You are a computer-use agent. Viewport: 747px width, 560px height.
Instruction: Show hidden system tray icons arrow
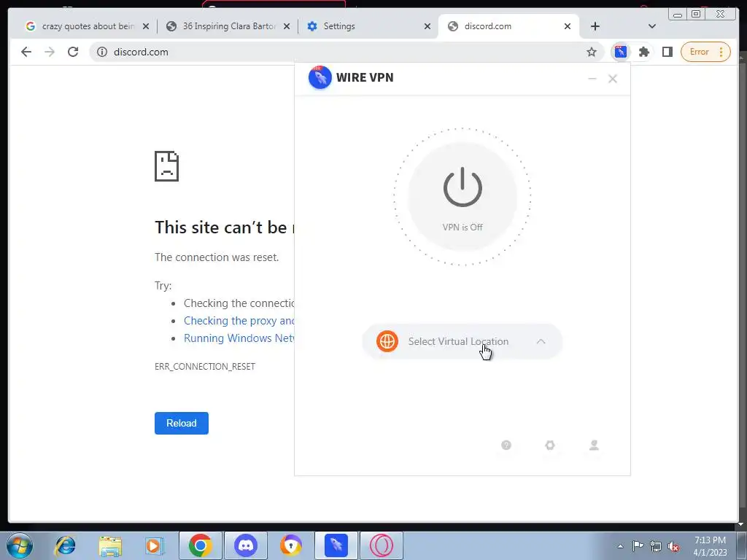coord(620,546)
